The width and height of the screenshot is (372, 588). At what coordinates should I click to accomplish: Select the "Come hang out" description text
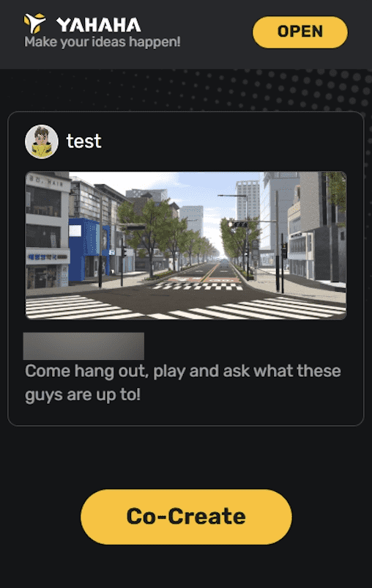[x=183, y=383]
